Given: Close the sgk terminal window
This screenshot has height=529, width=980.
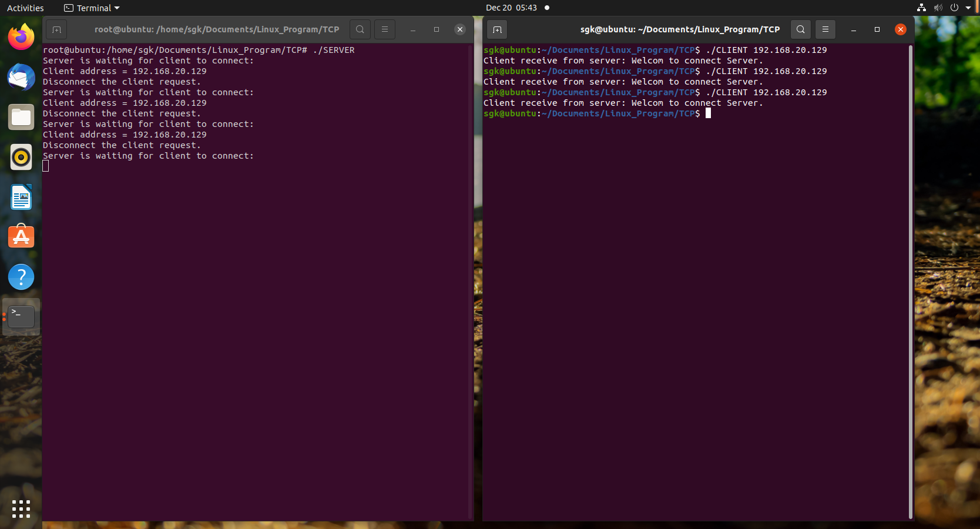Looking at the screenshot, I should pyautogui.click(x=901, y=29).
